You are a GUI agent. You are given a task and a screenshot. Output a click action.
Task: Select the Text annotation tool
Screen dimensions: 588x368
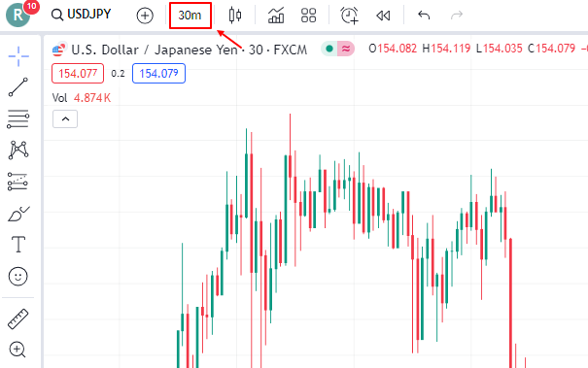tap(18, 245)
